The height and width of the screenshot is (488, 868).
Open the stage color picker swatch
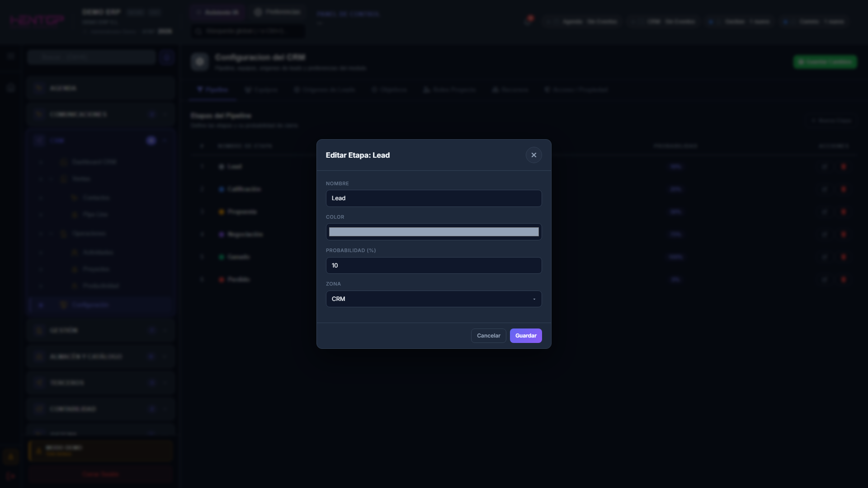(434, 232)
